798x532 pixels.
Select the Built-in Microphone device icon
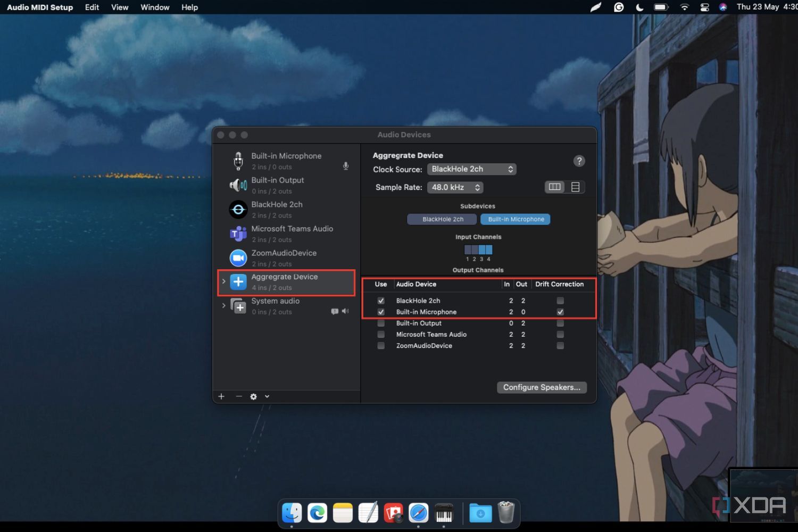coord(238,161)
